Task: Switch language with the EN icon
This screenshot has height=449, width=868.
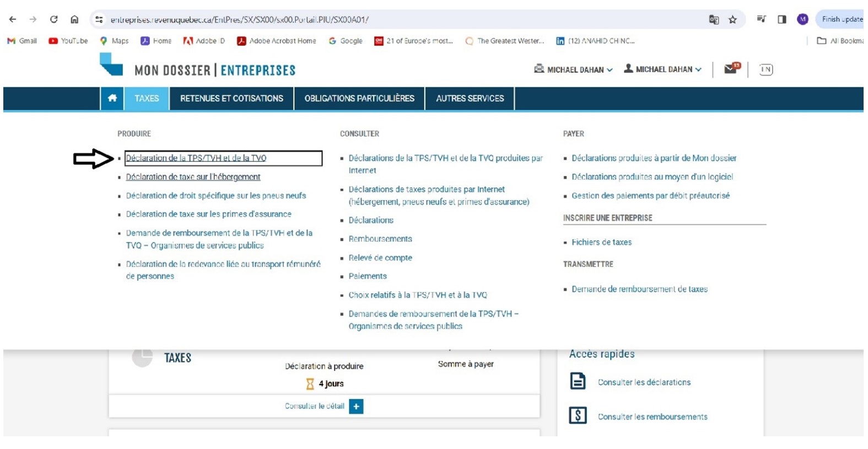Action: tap(765, 69)
